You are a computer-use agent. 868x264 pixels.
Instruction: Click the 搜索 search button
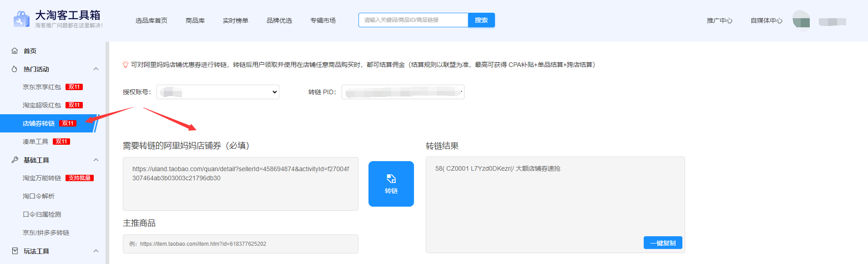click(481, 20)
